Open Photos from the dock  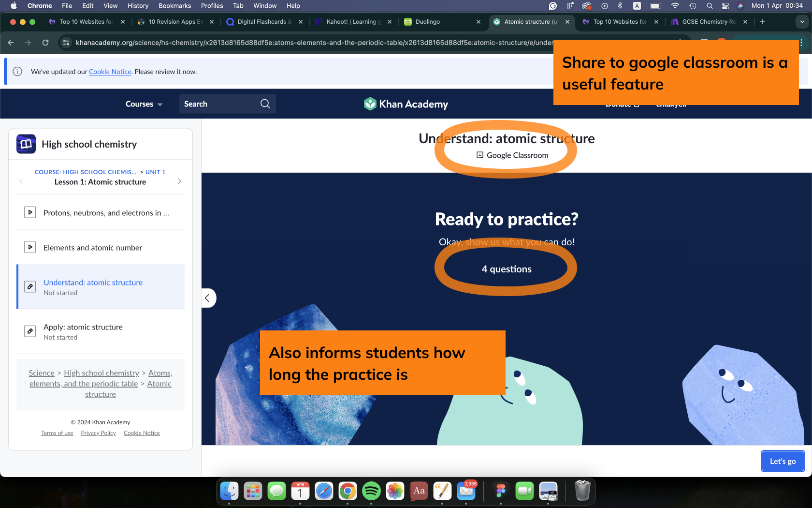pos(395,491)
